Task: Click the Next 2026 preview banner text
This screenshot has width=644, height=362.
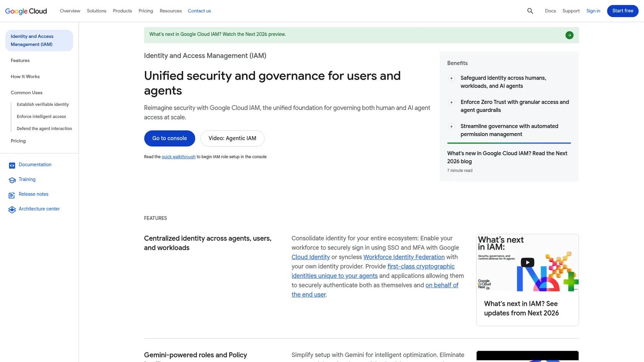Action: [217, 34]
